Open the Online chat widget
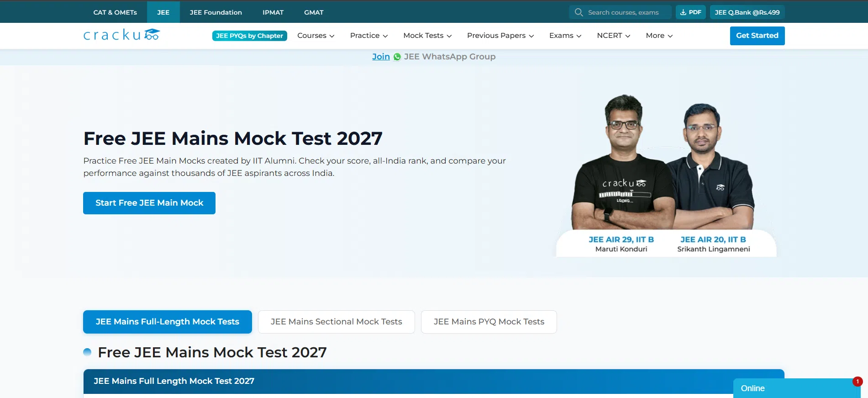Screen dimensions: 868x398 (x=797, y=388)
